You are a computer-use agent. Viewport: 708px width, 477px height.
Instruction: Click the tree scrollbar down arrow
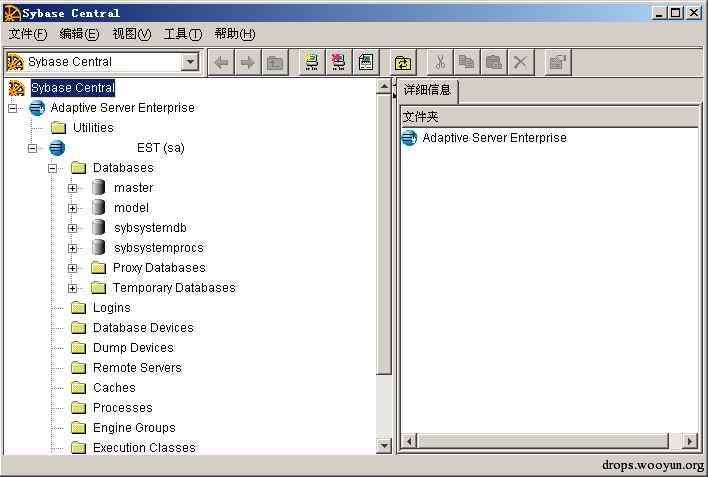pos(384,446)
